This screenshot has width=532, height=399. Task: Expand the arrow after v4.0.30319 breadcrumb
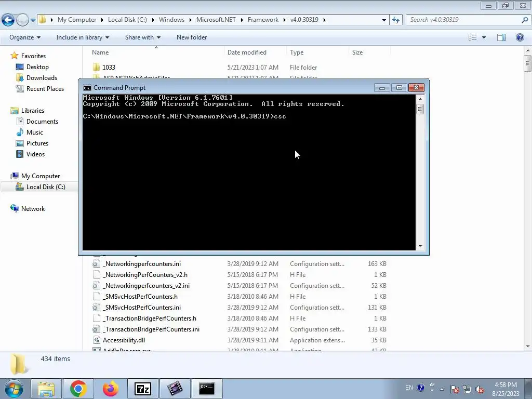324,20
